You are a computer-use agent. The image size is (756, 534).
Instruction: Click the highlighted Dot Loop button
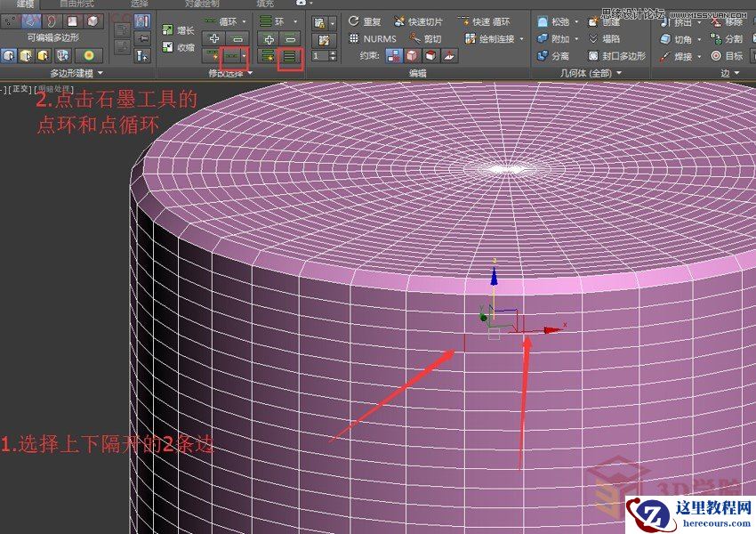coord(231,56)
